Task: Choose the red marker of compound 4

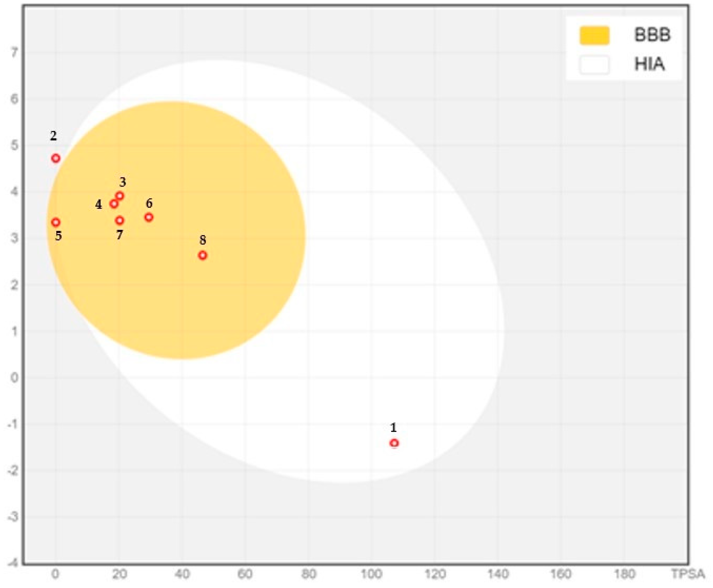Action: point(114,204)
